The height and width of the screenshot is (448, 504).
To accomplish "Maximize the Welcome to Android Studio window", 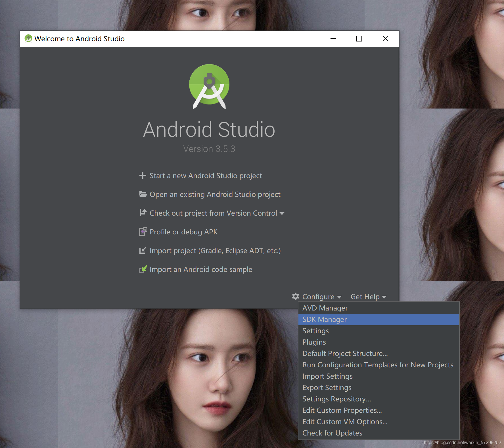I will click(359, 39).
